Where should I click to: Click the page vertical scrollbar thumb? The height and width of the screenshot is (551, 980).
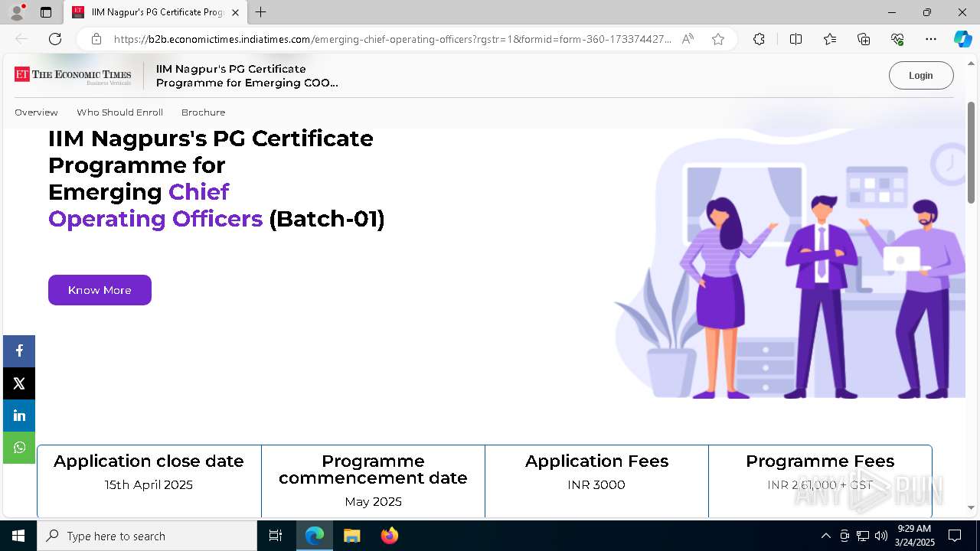pyautogui.click(x=972, y=153)
